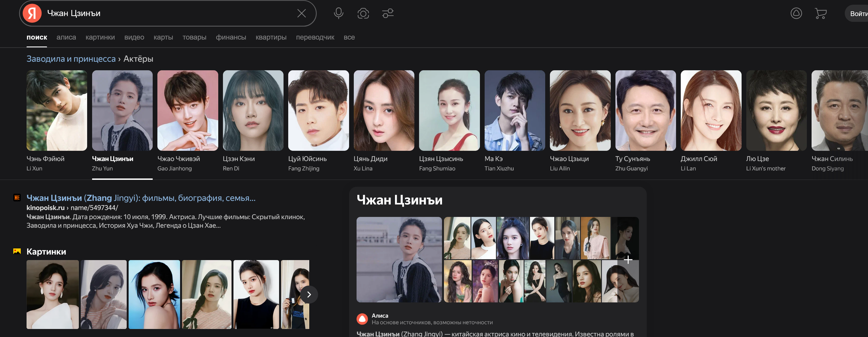Select actor card Чжао Чживэй
868x337 pixels.
187,111
